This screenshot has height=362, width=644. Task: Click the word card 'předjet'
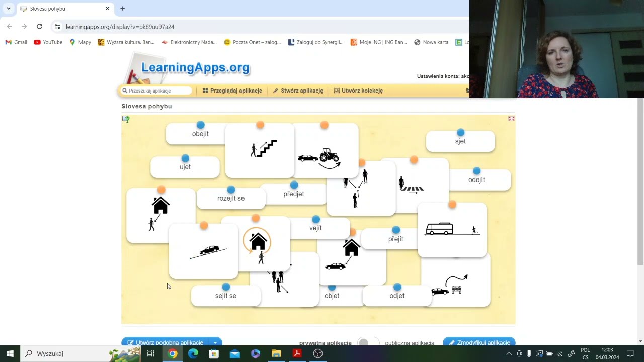coord(294,194)
